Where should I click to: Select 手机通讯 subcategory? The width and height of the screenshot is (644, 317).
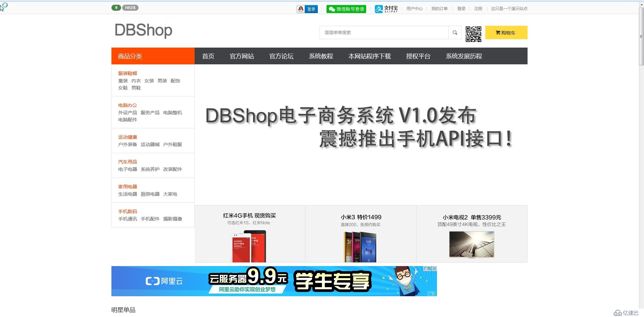coord(128,219)
